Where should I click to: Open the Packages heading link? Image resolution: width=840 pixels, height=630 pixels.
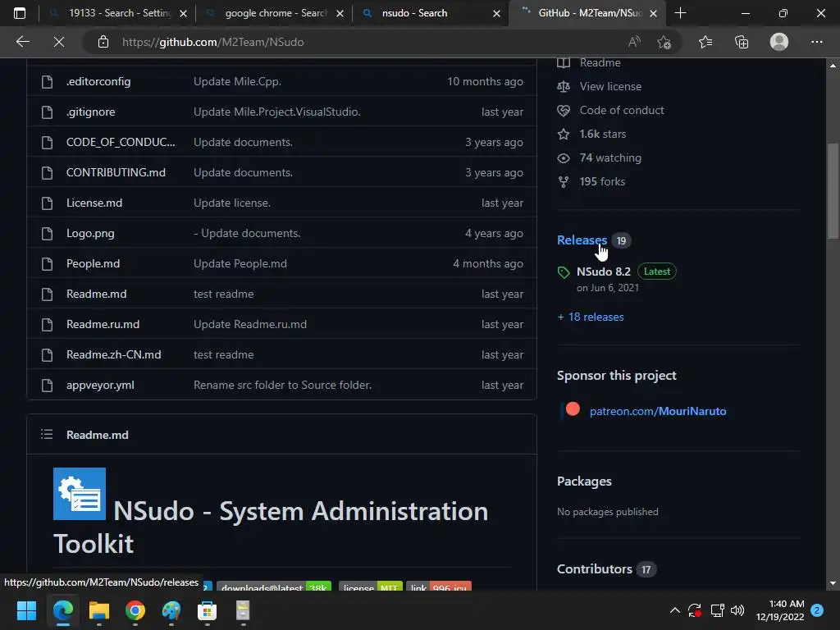pyautogui.click(x=584, y=481)
